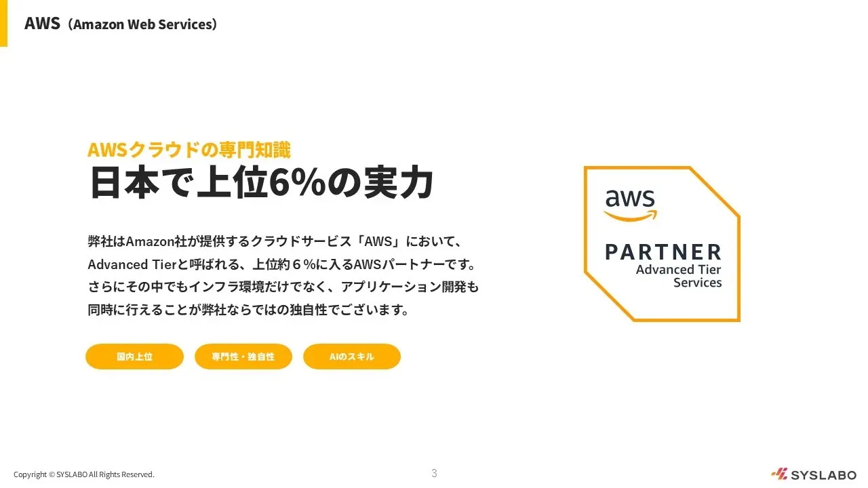Select the SYSLABO wordmark in the footer
The width and height of the screenshot is (868, 488).
click(x=823, y=475)
